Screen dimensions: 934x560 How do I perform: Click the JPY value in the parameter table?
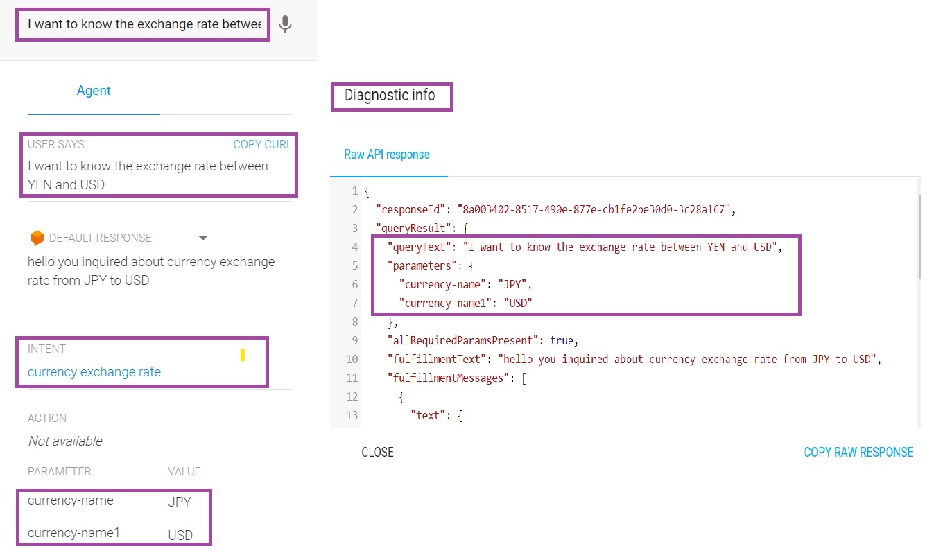pos(179,502)
